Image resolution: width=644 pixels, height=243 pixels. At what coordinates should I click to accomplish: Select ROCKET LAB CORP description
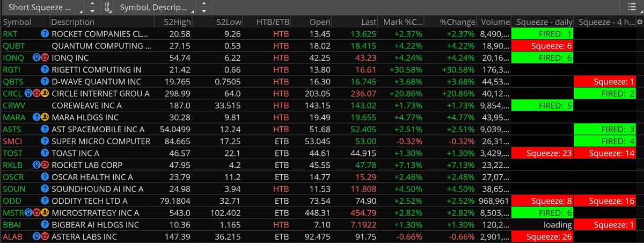click(87, 165)
